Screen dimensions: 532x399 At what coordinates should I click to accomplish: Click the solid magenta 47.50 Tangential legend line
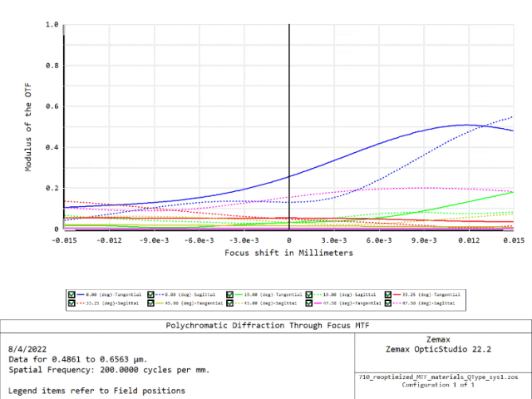pos(318,303)
